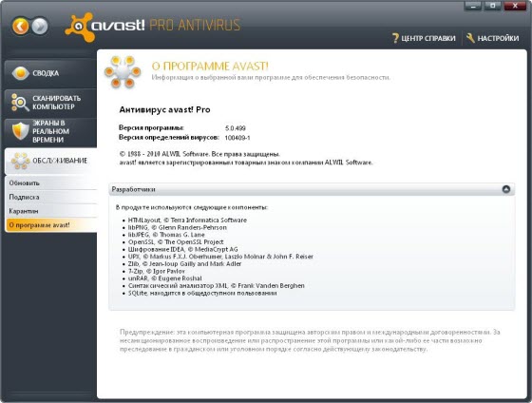The image size is (532, 403).
Task: Click the XML parser Frank Vanden Berghen entry
Action: [x=217, y=285]
